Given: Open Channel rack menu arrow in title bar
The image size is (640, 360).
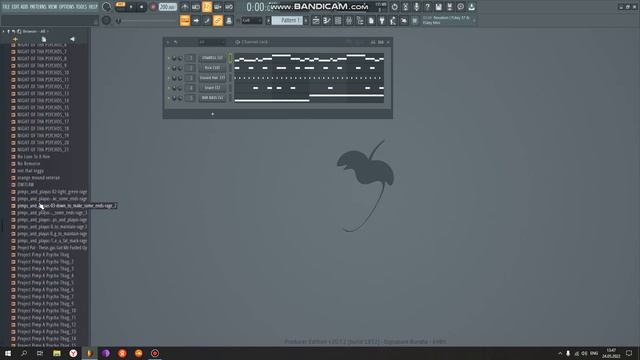Looking at the screenshot, I should 168,42.
